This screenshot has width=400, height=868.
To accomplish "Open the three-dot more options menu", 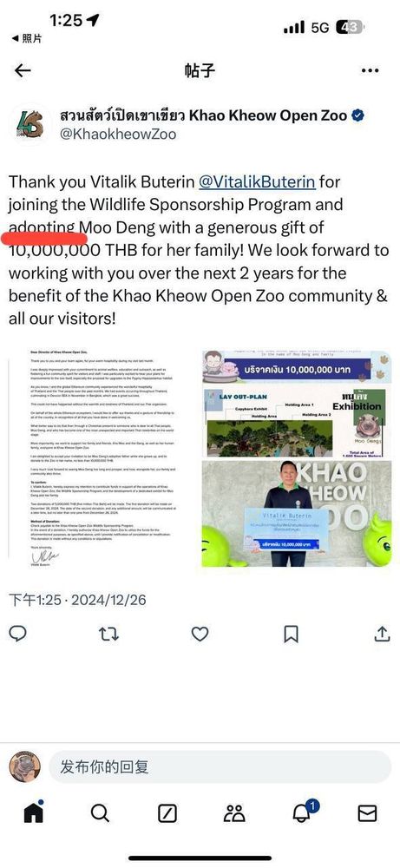I will click(370, 70).
